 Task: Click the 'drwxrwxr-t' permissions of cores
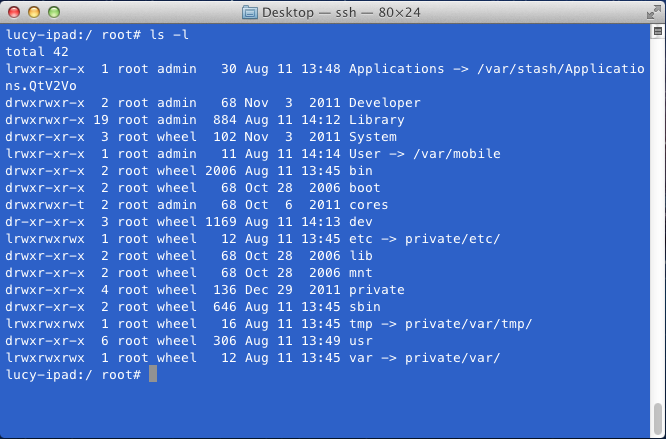(x=45, y=205)
